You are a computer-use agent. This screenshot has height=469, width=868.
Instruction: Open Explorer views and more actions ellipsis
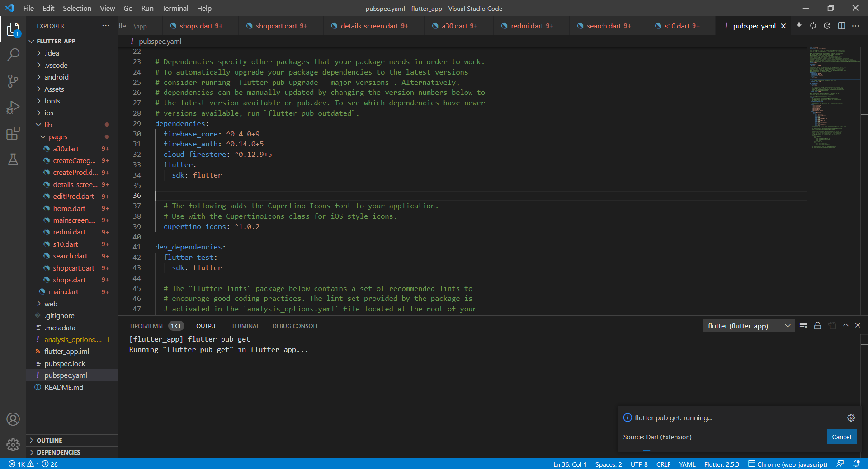[x=106, y=26]
